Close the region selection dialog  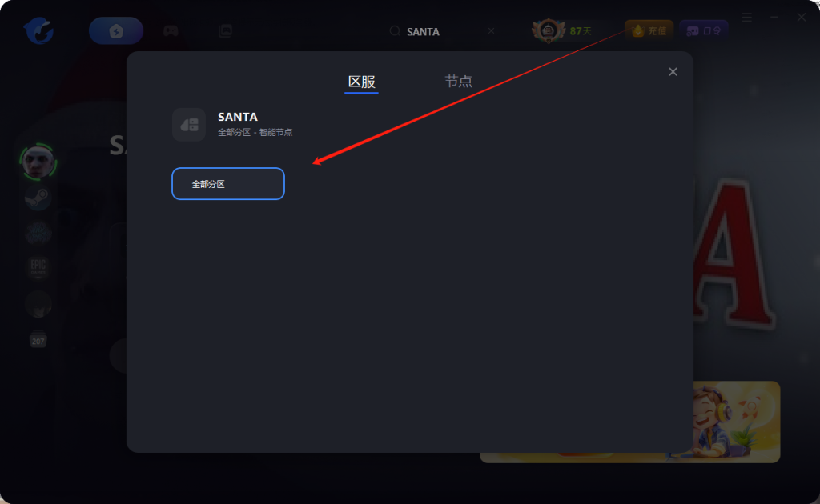pyautogui.click(x=673, y=72)
